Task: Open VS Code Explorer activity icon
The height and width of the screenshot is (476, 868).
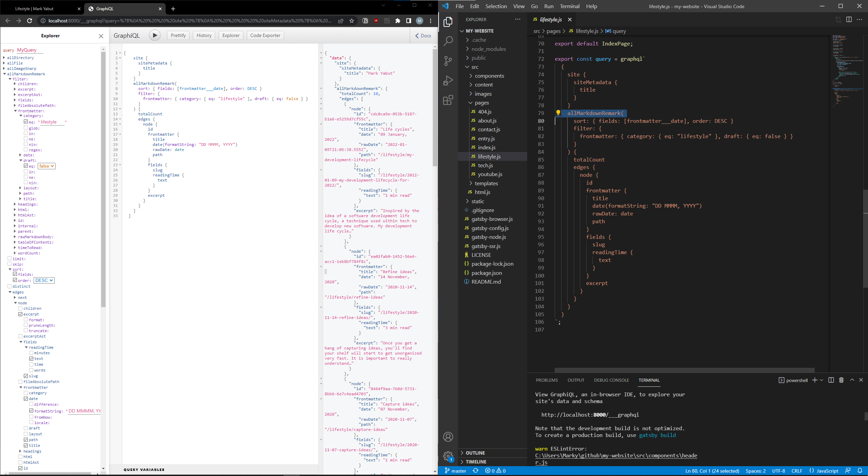Action: 448,22
